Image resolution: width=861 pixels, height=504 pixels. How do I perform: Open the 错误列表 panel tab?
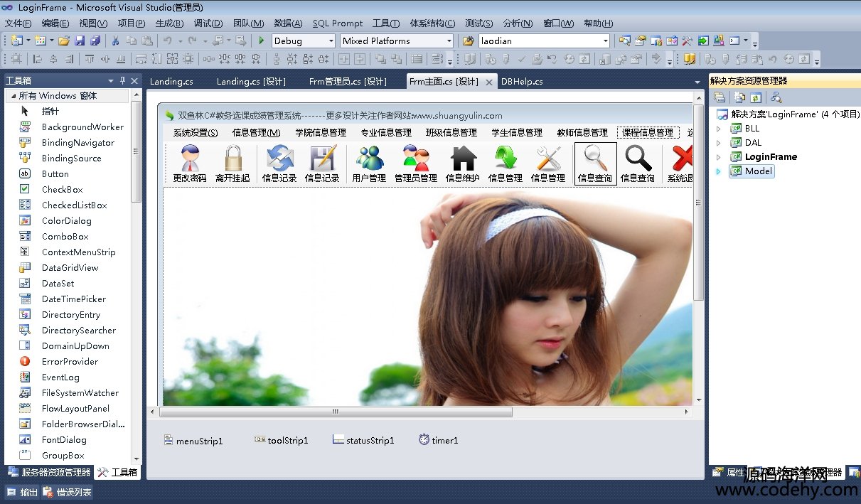click(x=68, y=492)
